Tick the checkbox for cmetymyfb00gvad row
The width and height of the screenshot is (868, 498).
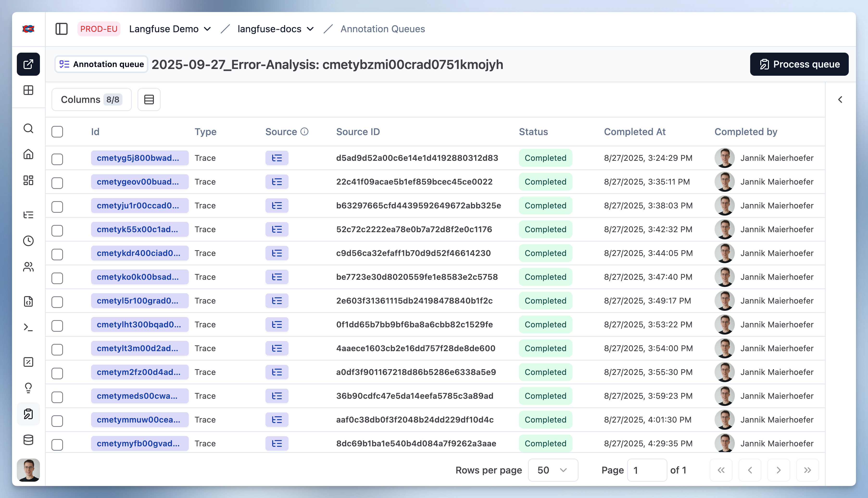point(57,444)
